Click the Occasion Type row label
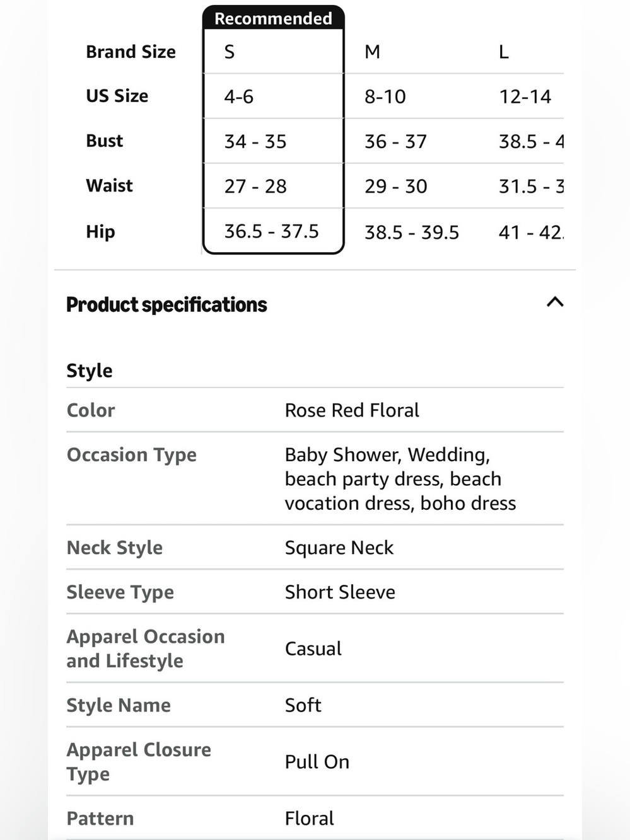Viewport: 630px width, 840px height. (x=132, y=455)
